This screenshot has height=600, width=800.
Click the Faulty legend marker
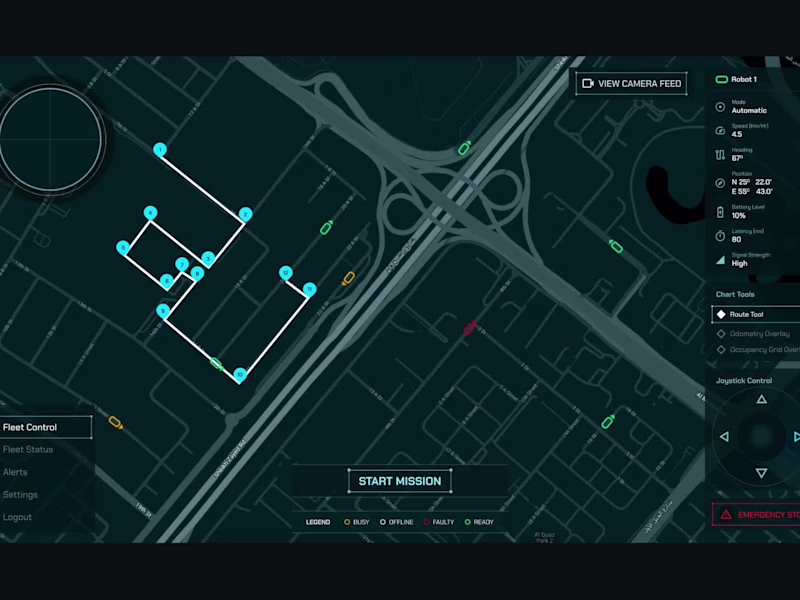(427, 522)
